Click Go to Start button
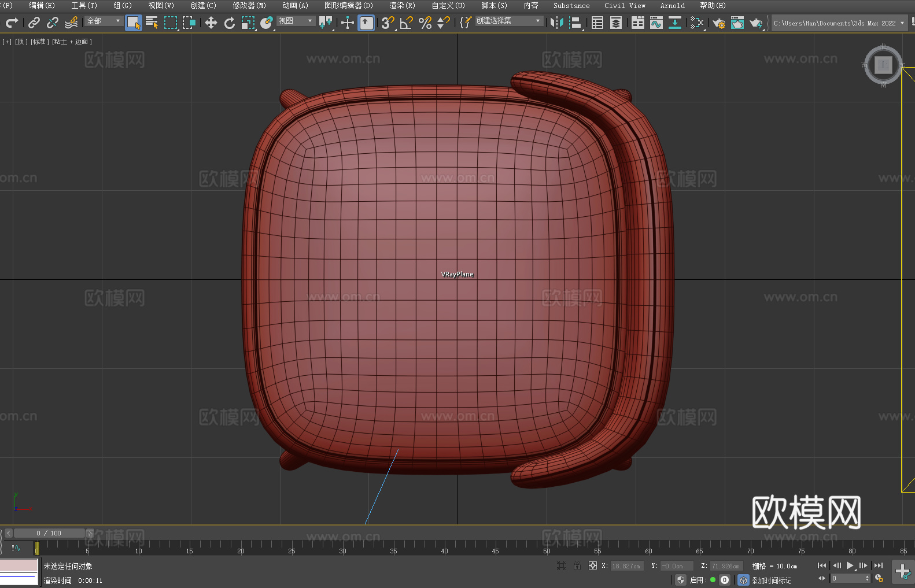 pyautogui.click(x=822, y=565)
